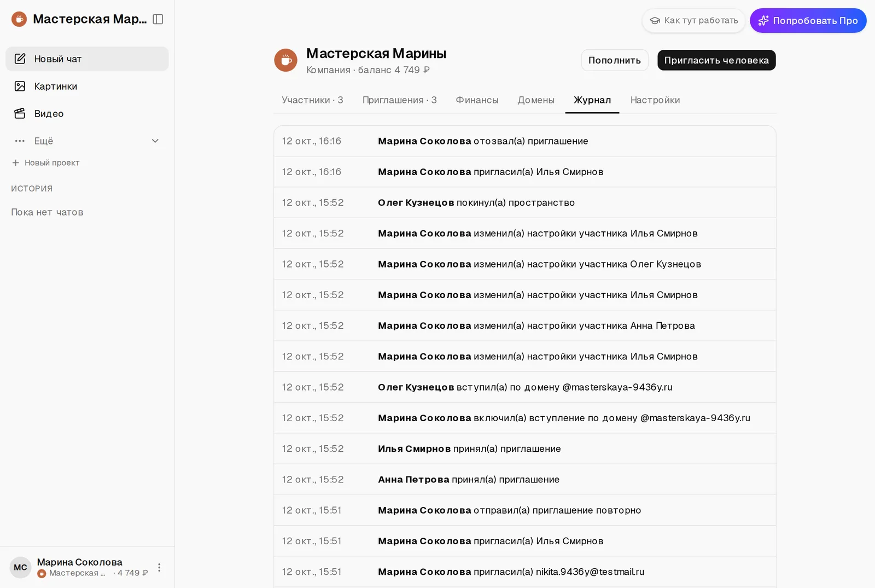Click the sparkle icon on Попробовать Про

(763, 20)
